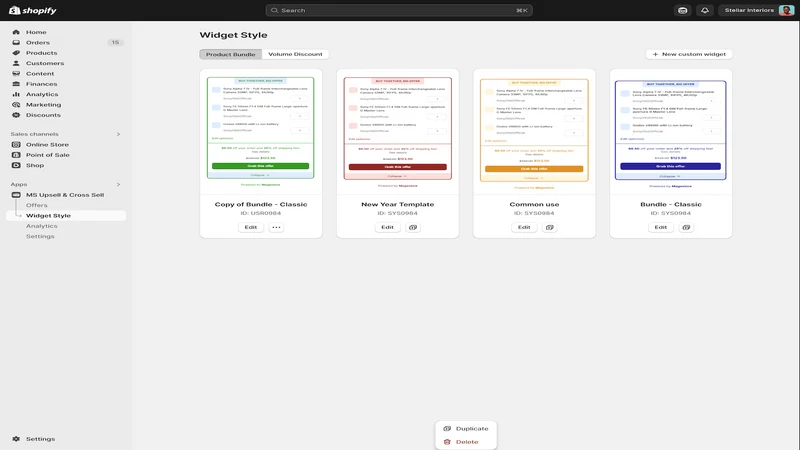
Task: Open Offers under MS Upsell
Action: [x=37, y=205]
